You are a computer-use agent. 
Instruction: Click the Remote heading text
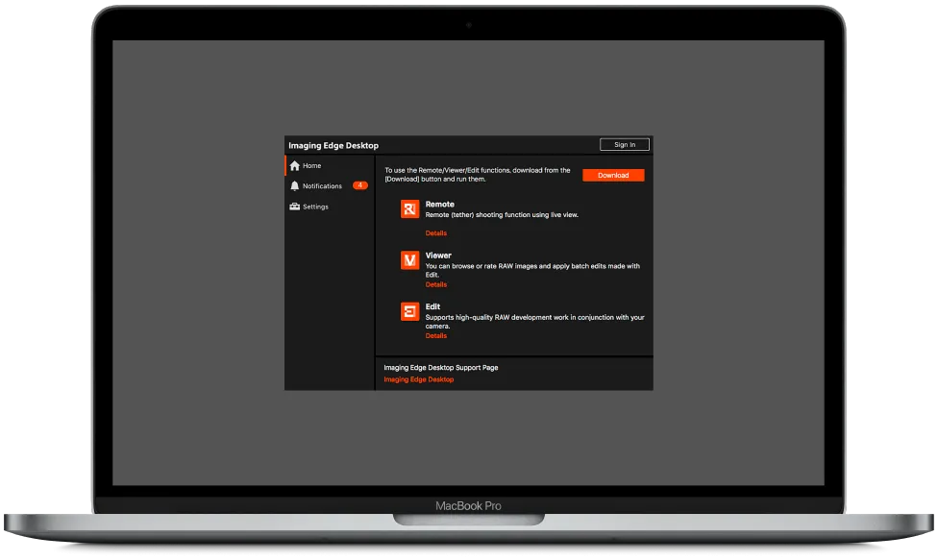tap(440, 205)
